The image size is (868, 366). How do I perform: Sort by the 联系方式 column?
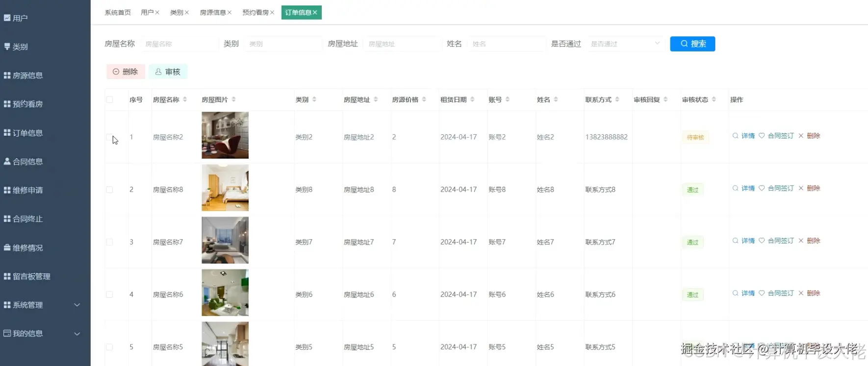coord(617,99)
